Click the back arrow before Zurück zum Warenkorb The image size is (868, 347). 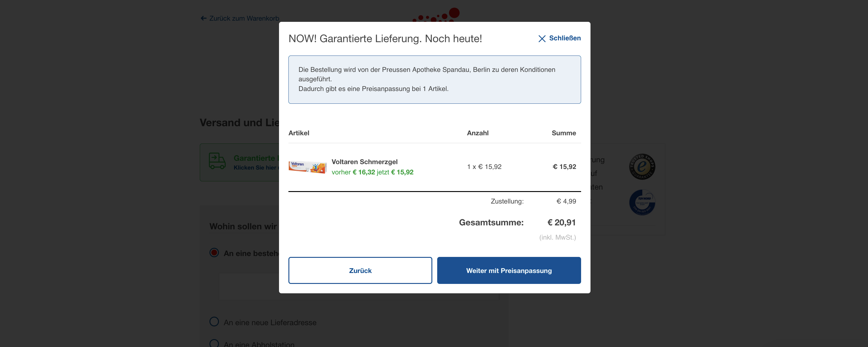tap(203, 18)
